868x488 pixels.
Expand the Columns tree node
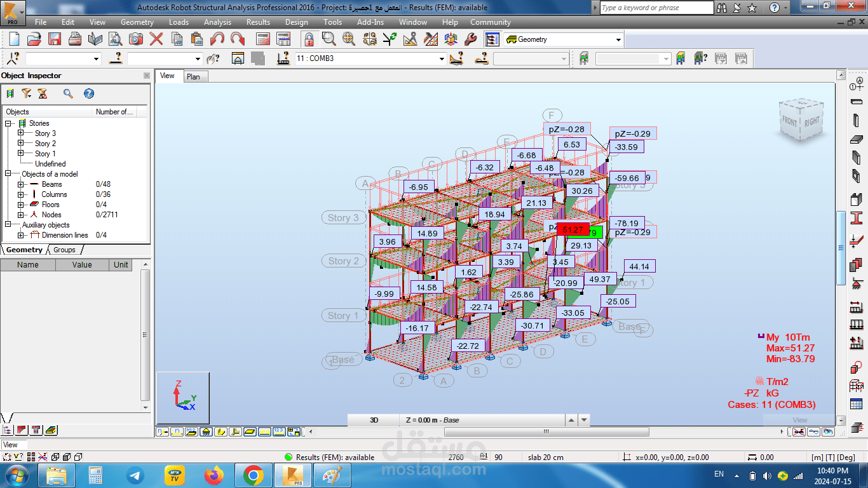click(21, 194)
